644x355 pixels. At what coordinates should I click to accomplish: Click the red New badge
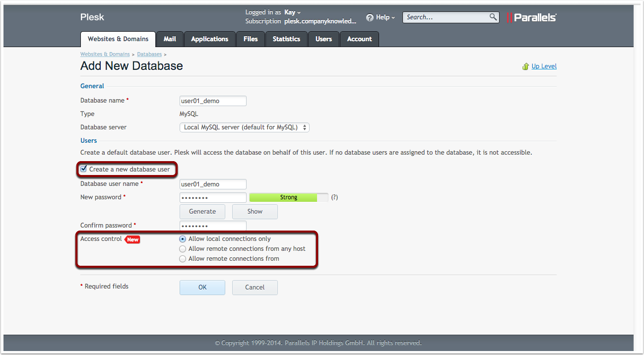(x=132, y=239)
